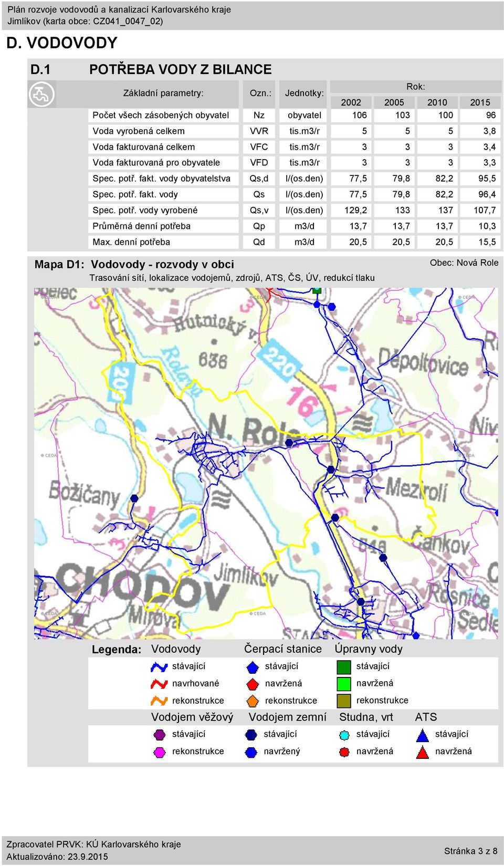Select the red navržená Studna, vrt icon
504x866 pixels.
[x=344, y=752]
